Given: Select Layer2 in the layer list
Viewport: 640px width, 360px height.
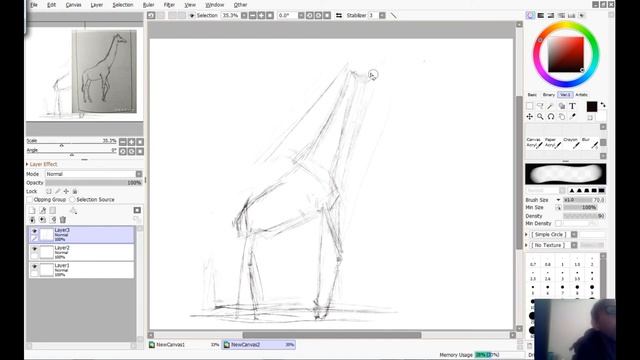Looking at the screenshot, I should coord(81,252).
